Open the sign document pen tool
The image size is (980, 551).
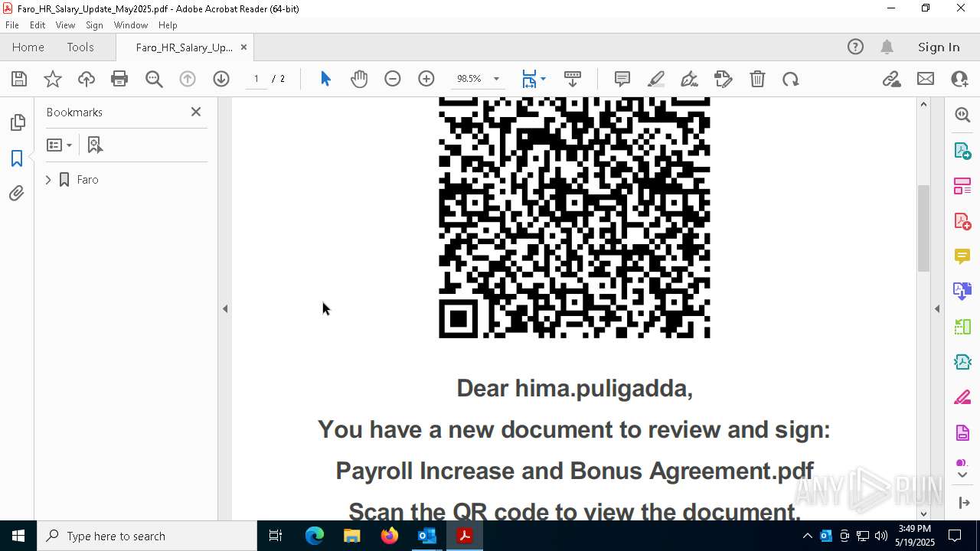click(689, 79)
